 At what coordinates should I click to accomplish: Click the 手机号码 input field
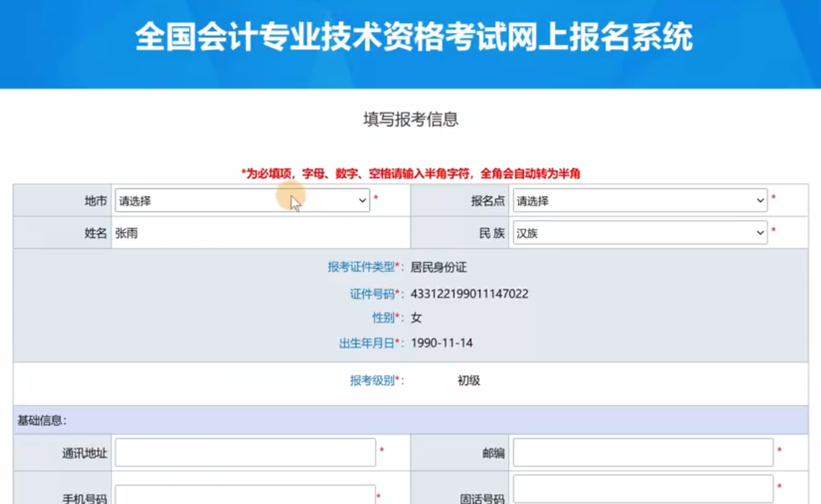tap(245, 495)
